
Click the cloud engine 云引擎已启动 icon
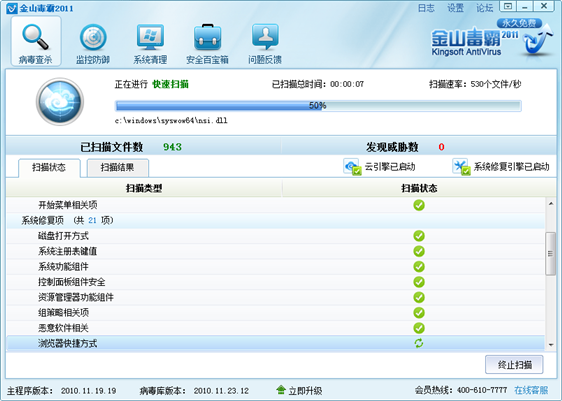tap(352, 167)
